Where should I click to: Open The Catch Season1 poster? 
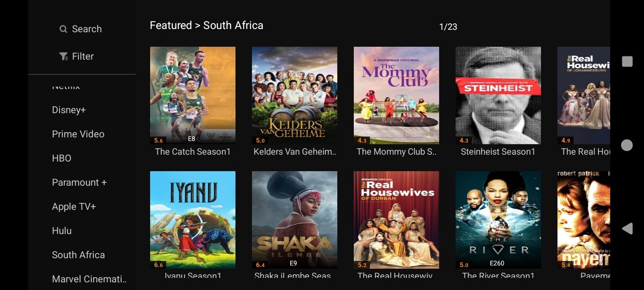[193, 95]
